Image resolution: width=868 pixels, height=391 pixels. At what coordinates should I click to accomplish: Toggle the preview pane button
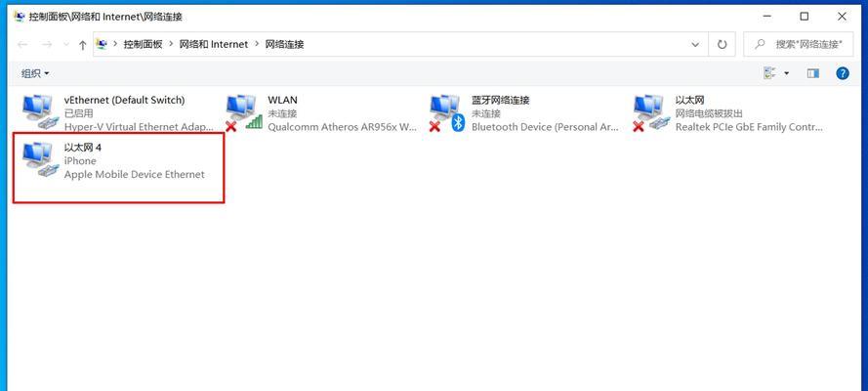tap(812, 73)
